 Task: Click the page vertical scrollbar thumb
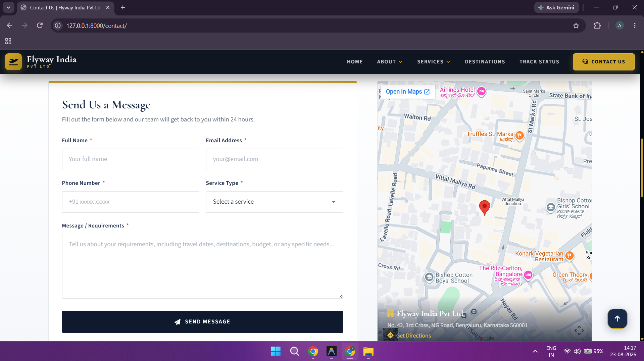(x=642, y=168)
